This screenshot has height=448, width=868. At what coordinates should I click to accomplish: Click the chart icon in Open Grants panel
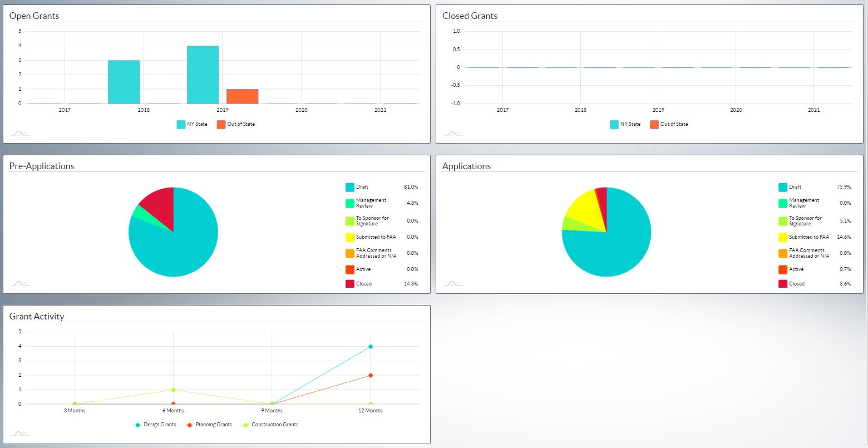coord(20,133)
